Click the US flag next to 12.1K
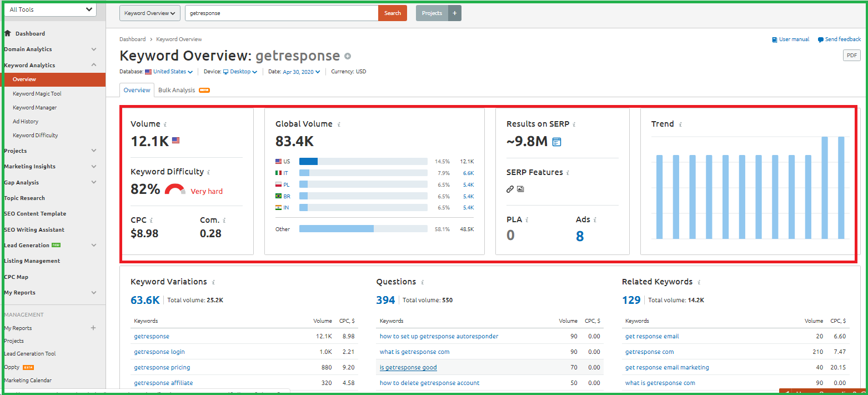This screenshot has width=868, height=395. pos(175,141)
